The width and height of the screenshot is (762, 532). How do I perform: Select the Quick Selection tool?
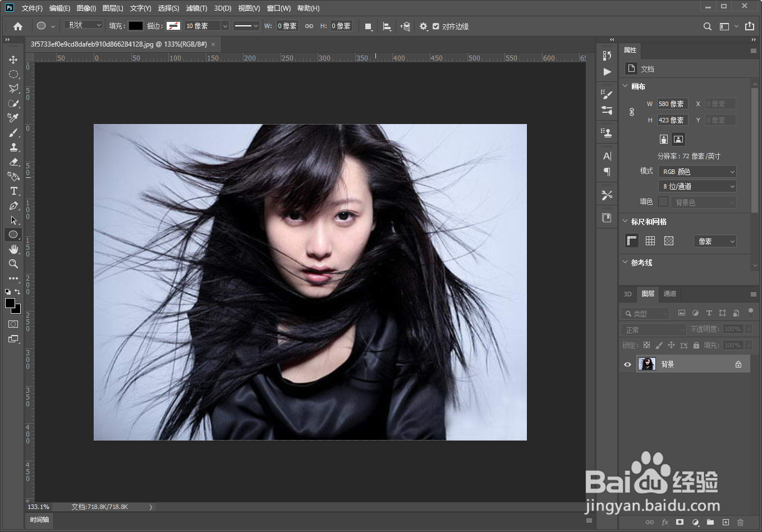tap(13, 103)
